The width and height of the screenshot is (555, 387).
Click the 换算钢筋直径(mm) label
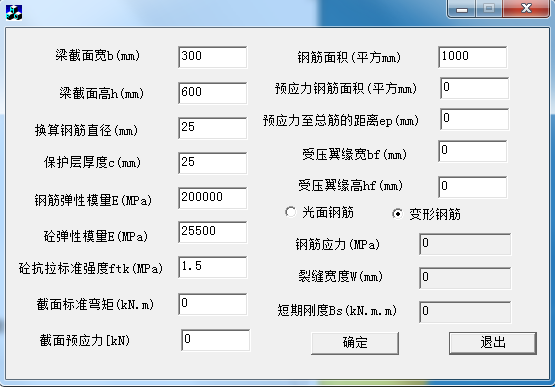coord(86,130)
